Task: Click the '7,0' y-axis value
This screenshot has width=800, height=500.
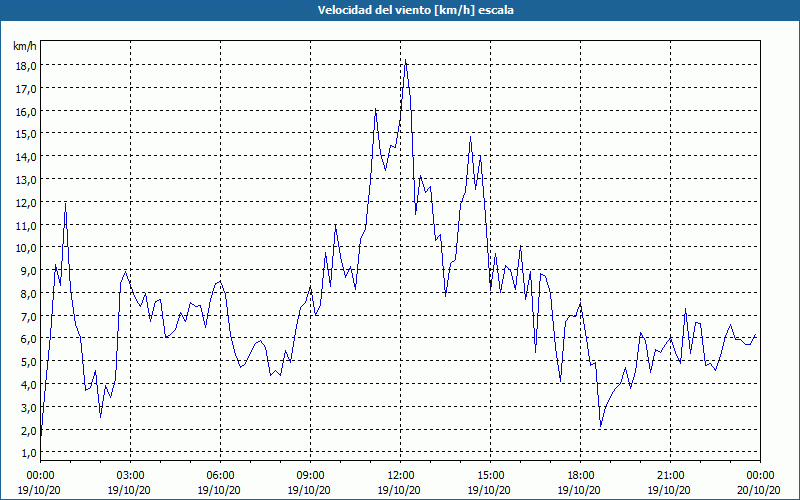Action: click(29, 316)
